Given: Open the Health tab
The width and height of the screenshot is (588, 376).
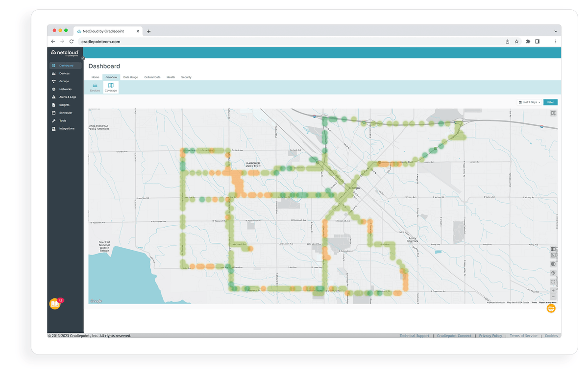Looking at the screenshot, I should click(x=171, y=77).
